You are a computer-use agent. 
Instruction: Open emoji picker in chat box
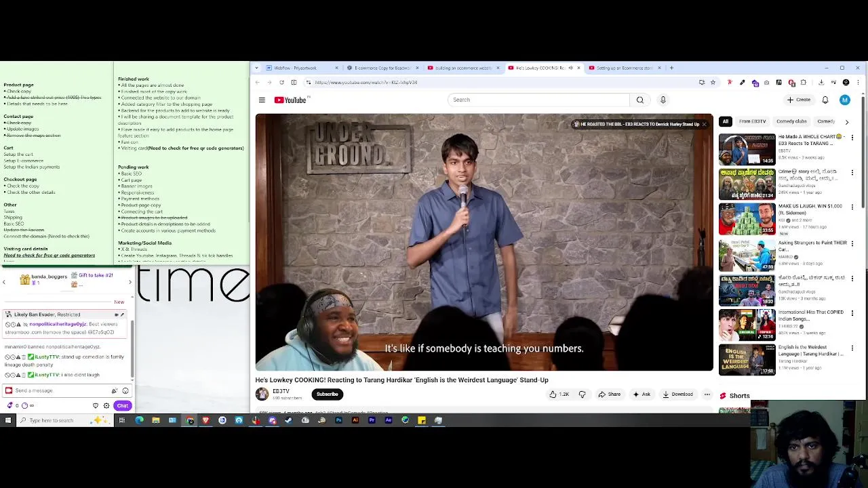point(125,390)
